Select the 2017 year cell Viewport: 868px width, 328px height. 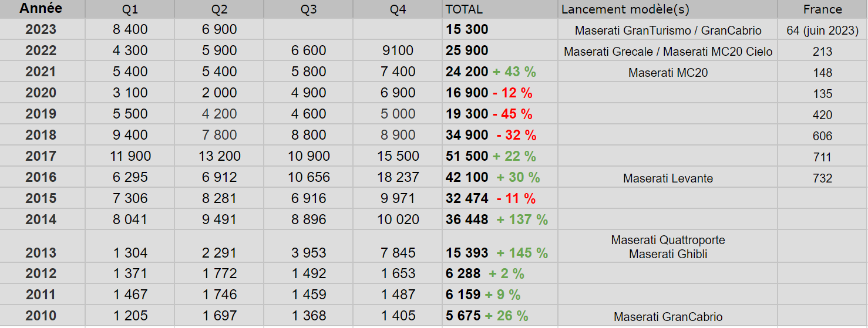click(42, 156)
